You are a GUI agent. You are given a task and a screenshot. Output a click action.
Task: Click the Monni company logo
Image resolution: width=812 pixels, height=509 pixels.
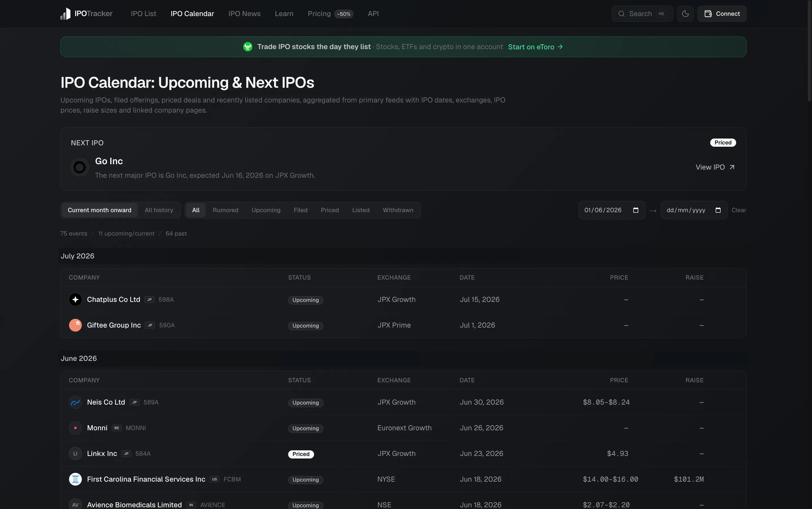pyautogui.click(x=75, y=428)
